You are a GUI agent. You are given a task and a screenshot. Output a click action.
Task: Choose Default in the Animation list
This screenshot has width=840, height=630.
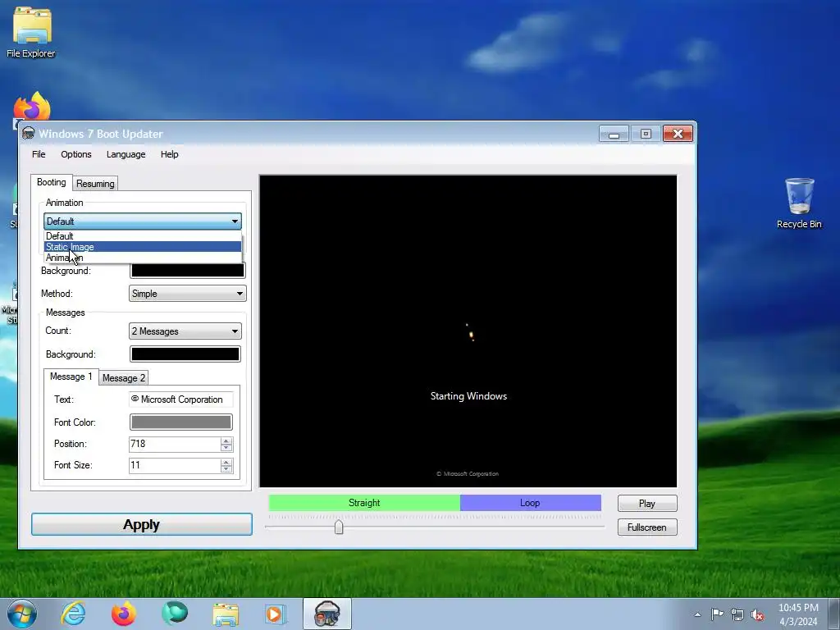pos(143,236)
